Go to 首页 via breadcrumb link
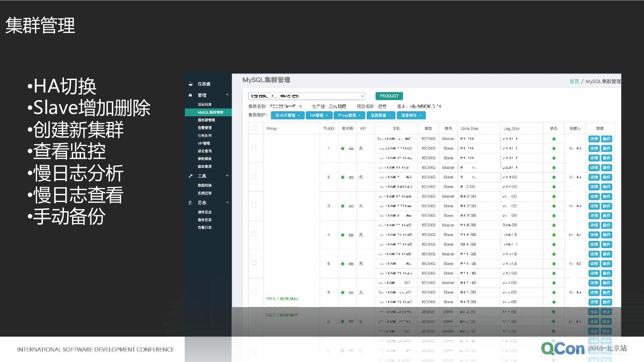The width and height of the screenshot is (644, 362). 574,81
